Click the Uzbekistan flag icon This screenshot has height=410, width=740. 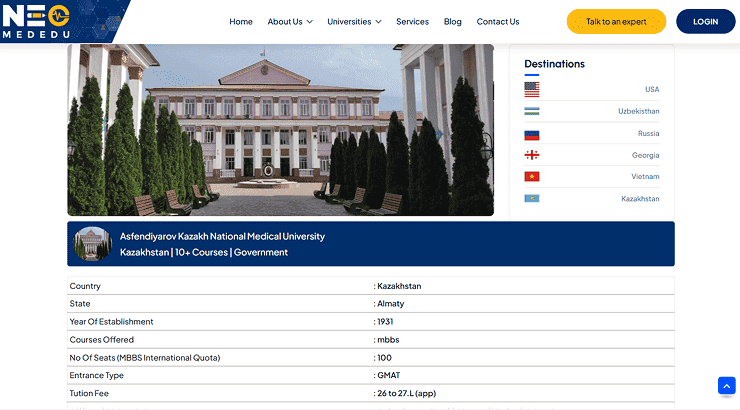point(532,111)
